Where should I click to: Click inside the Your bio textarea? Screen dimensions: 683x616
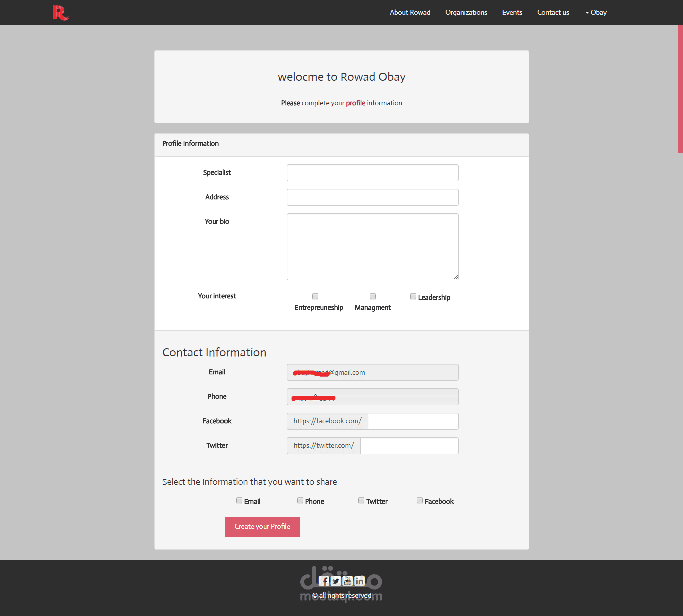click(x=373, y=247)
